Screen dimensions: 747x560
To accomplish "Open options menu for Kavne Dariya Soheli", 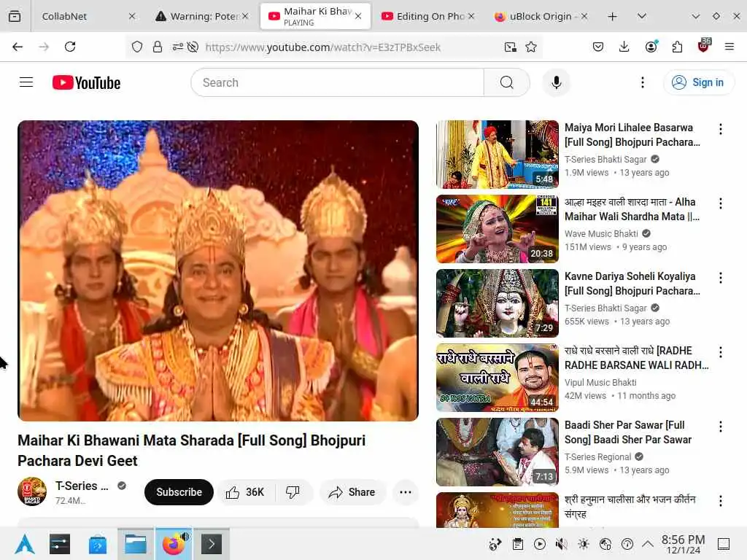I will (721, 278).
